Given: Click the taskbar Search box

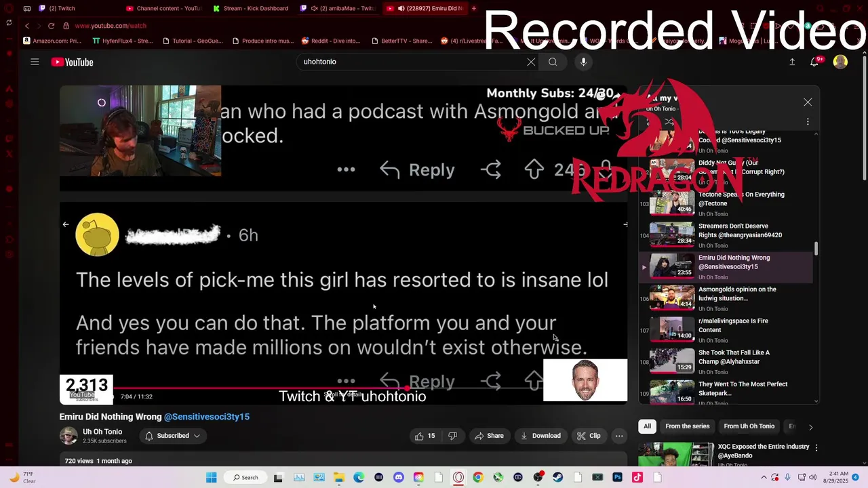Looking at the screenshot, I should [245, 477].
